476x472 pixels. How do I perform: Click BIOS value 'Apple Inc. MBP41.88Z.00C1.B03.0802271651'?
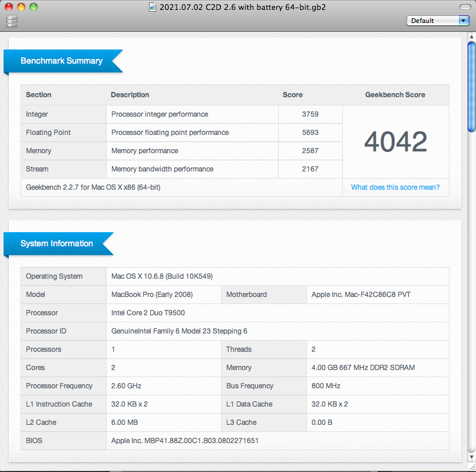(184, 440)
